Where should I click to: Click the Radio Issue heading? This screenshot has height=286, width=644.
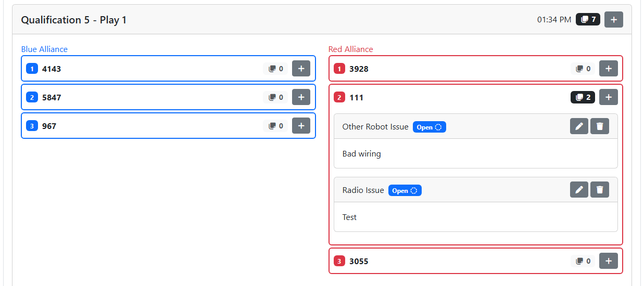click(x=363, y=190)
